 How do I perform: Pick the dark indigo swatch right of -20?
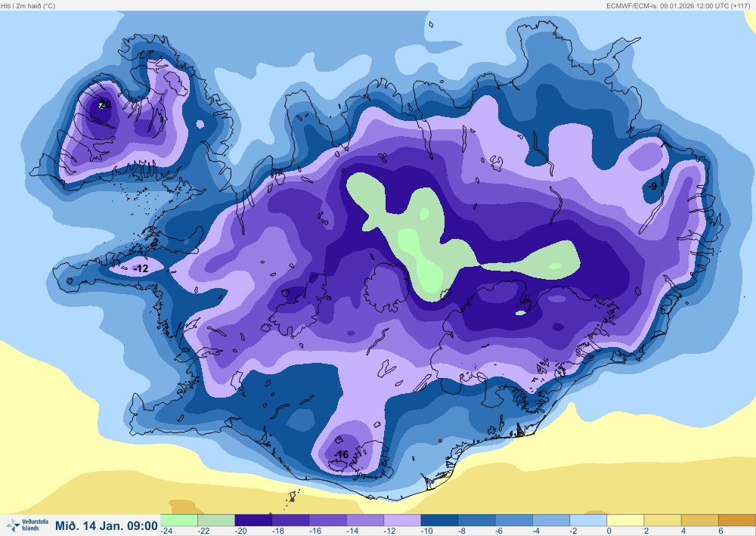(253, 520)
